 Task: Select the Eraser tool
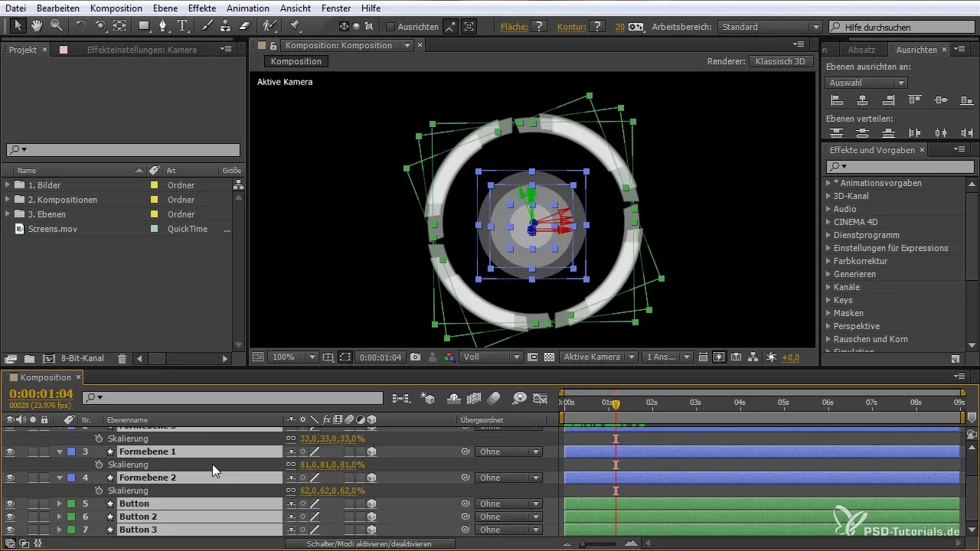(x=245, y=26)
